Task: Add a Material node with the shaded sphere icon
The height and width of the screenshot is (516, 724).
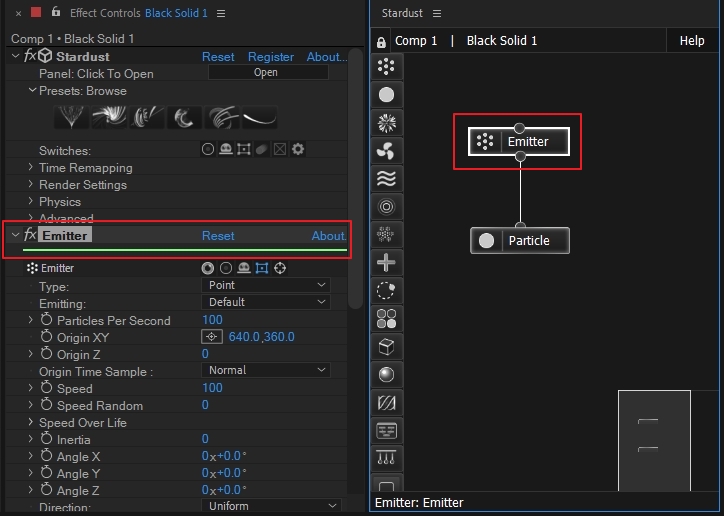Action: 386,375
